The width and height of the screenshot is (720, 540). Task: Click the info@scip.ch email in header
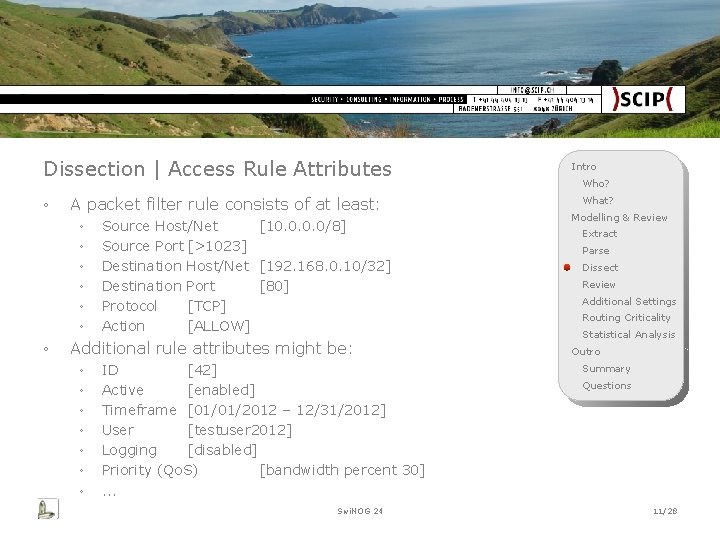tap(532, 90)
